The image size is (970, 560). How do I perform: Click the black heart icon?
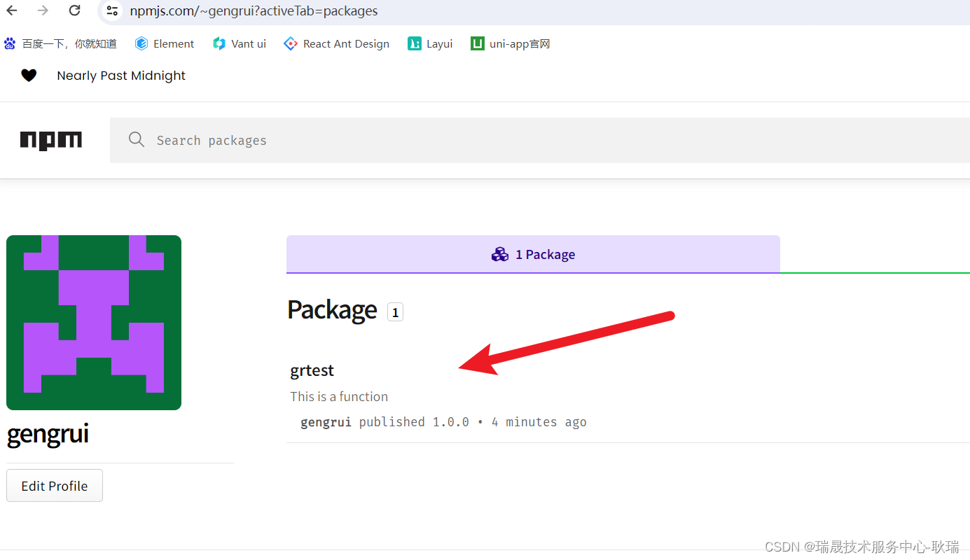point(29,76)
